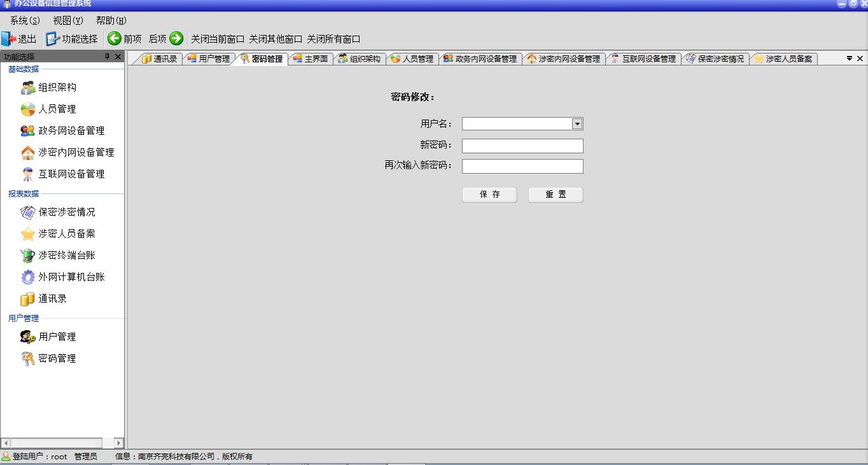
Task: Open 组织架构 in the sidebar
Action: pos(57,88)
